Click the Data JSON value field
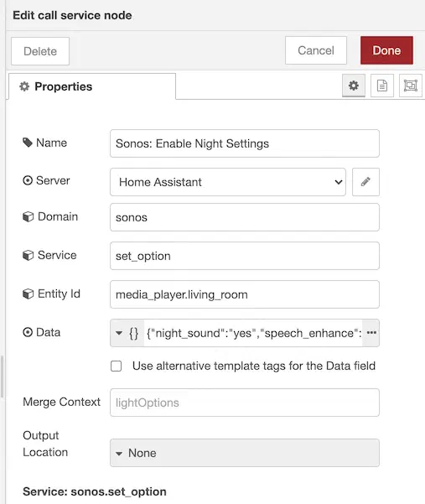This screenshot has height=504, width=425. 253,333
